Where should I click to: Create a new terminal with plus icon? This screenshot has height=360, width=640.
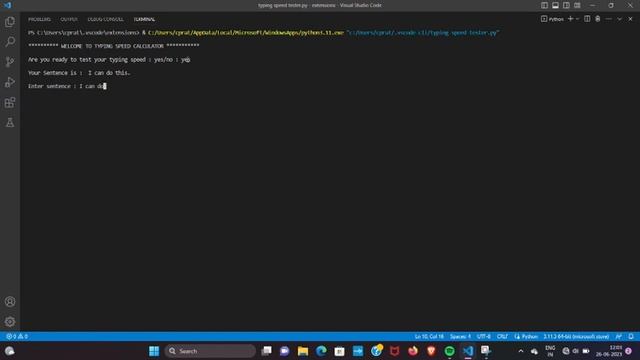[x=571, y=19]
